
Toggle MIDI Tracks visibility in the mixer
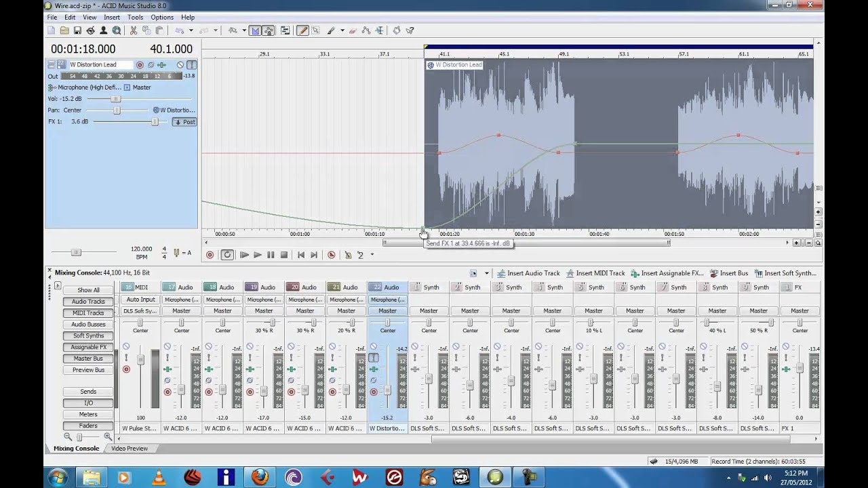pos(88,313)
